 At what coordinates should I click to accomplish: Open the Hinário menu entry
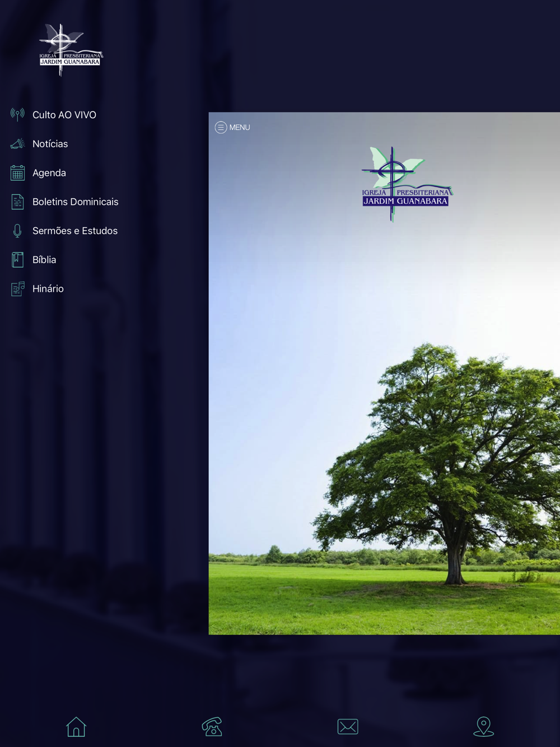click(x=48, y=289)
